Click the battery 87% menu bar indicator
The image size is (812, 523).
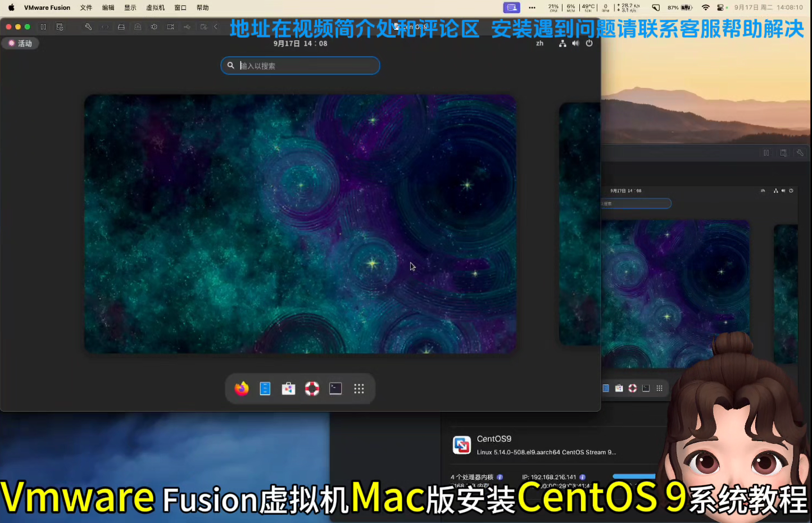coord(680,7)
